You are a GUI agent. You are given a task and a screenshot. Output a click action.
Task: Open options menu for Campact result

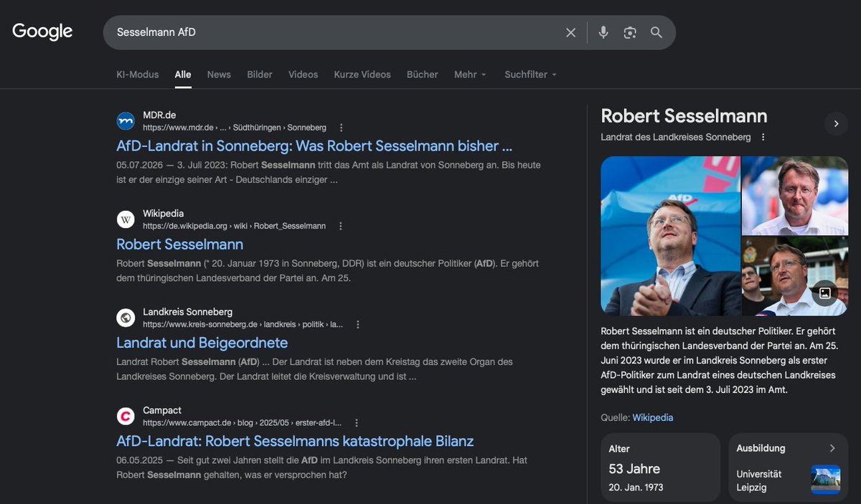point(357,423)
